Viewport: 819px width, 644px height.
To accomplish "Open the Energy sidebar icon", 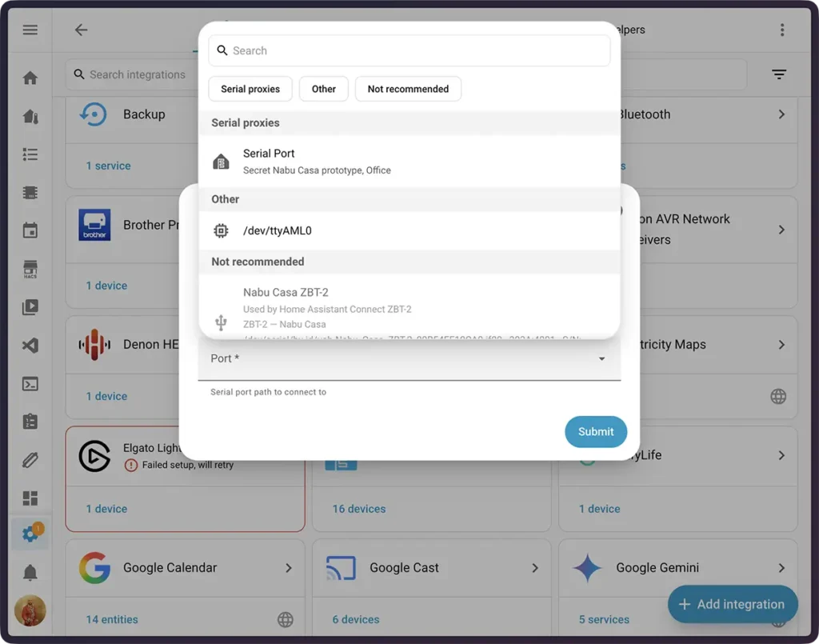I will click(30, 116).
